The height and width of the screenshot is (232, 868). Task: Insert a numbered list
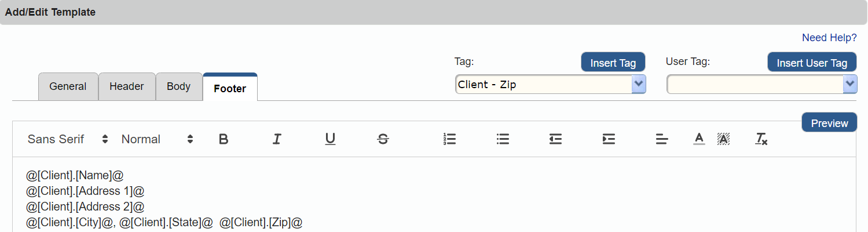point(449,139)
